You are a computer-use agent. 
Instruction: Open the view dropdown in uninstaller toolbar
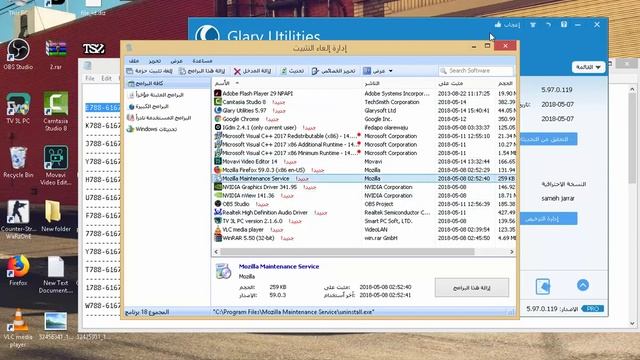pyautogui.click(x=378, y=71)
